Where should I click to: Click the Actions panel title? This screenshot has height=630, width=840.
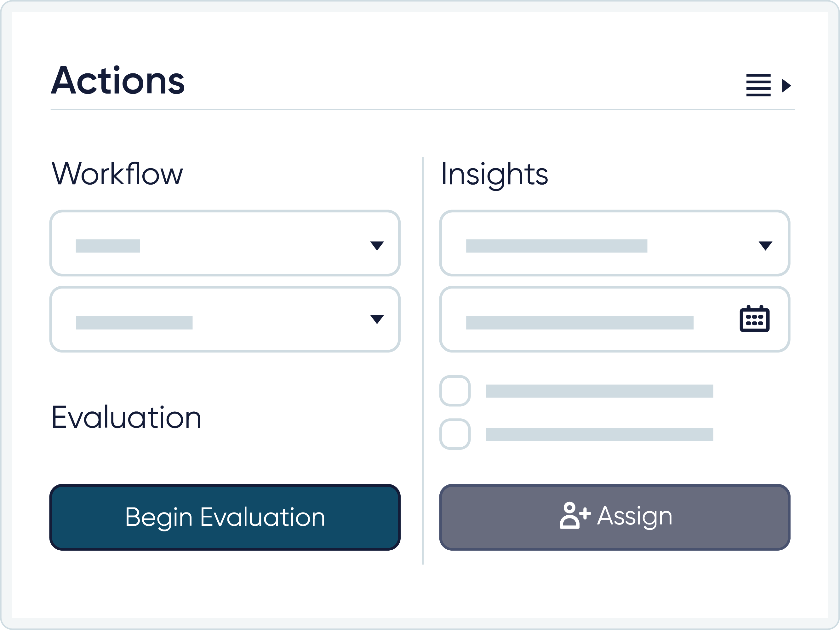(118, 80)
